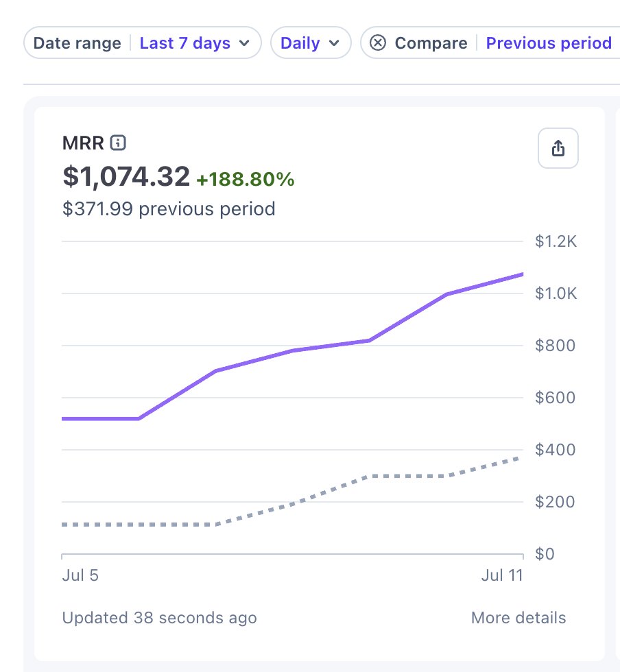Click the Jul 5 axis label

(80, 575)
